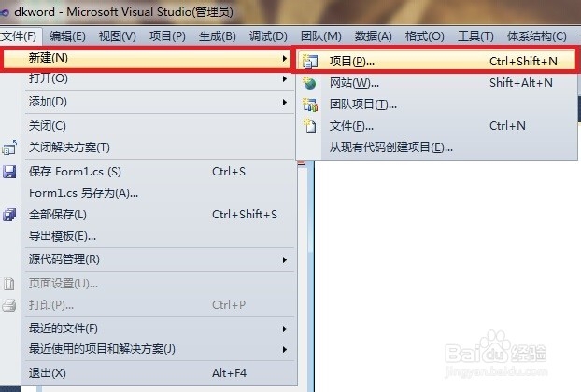Open the 项目(P) menu in menu bar
Image resolution: width=581 pixels, height=392 pixels.
(167, 36)
